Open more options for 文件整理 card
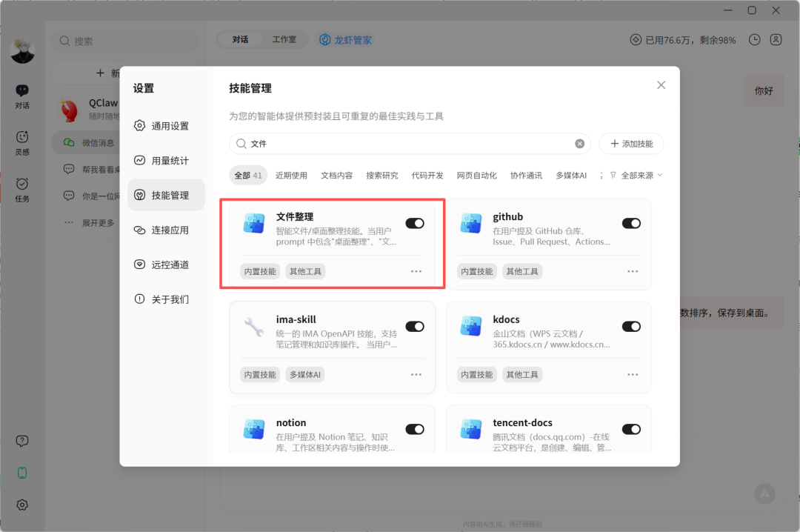The height and width of the screenshot is (532, 800). pyautogui.click(x=416, y=271)
